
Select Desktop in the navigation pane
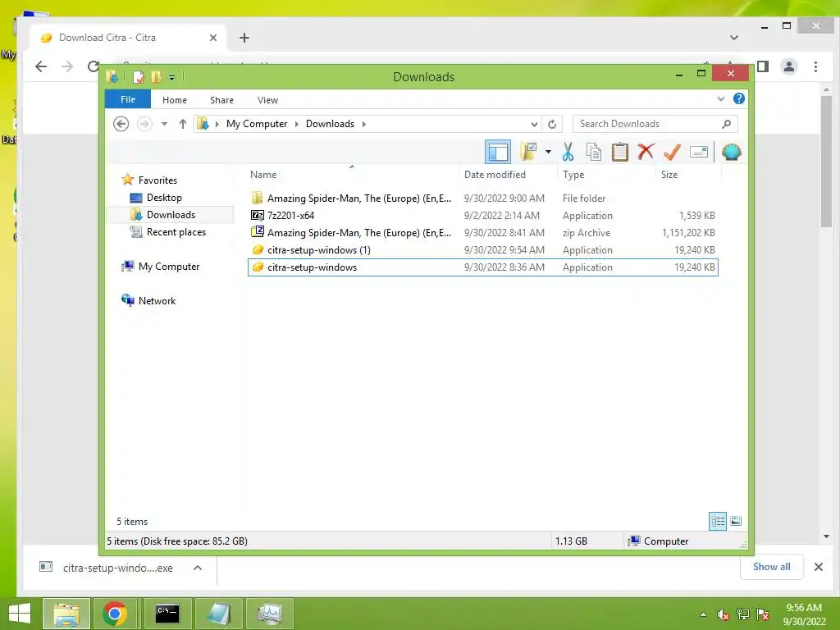point(164,197)
